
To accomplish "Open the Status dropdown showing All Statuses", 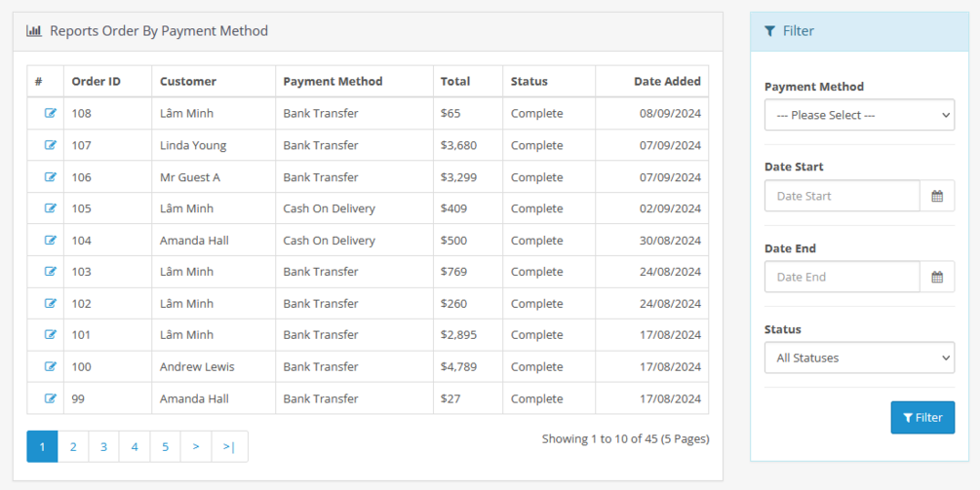I will tap(859, 358).
